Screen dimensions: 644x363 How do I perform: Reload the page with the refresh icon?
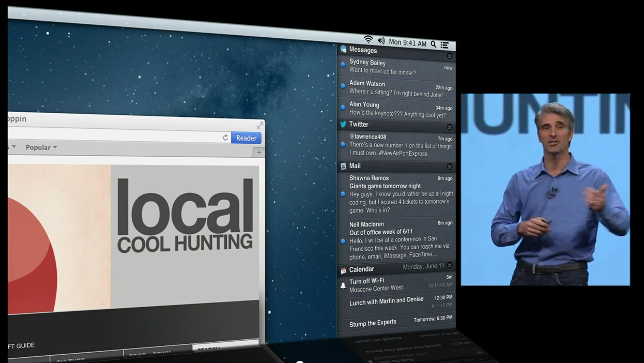[x=225, y=138]
